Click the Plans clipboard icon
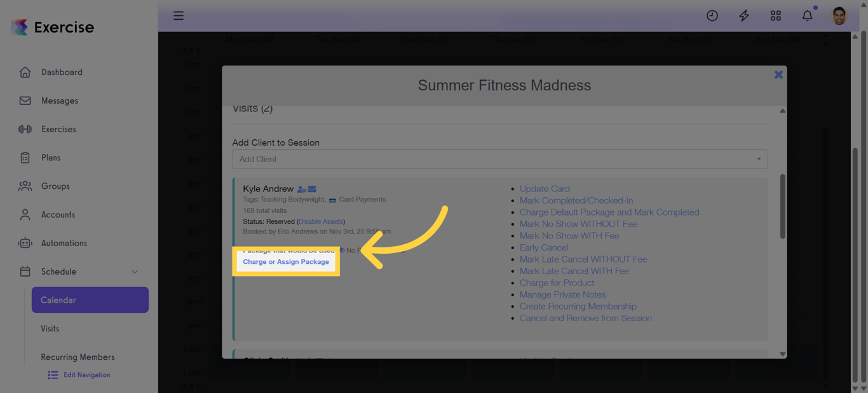 [25, 158]
